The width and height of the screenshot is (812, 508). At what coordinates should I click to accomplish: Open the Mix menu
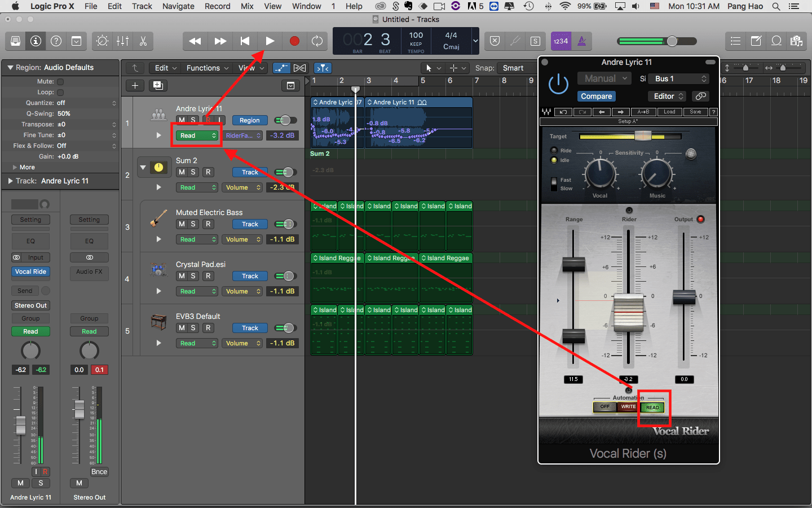(x=247, y=6)
